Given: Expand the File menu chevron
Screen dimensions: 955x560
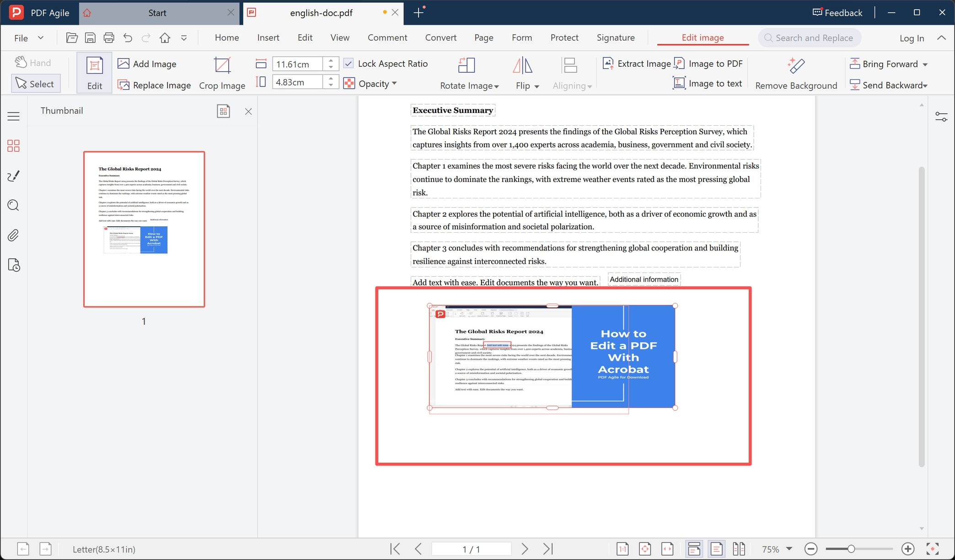Looking at the screenshot, I should point(41,38).
